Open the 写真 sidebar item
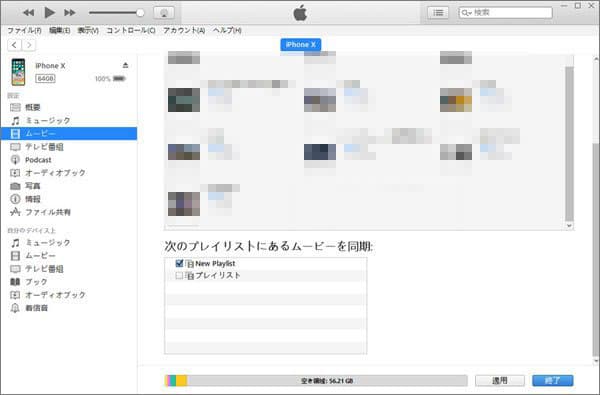This screenshot has width=600, height=395. point(69,186)
